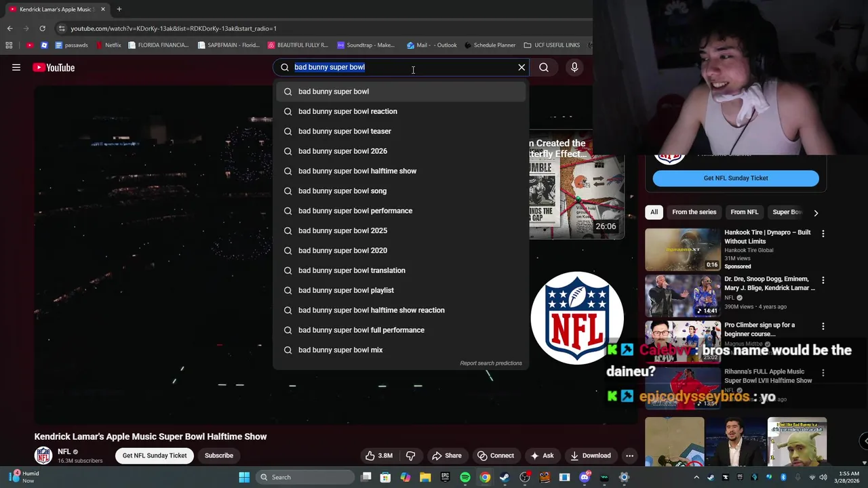
Task: Open the passawds bookmark
Action: 71,45
